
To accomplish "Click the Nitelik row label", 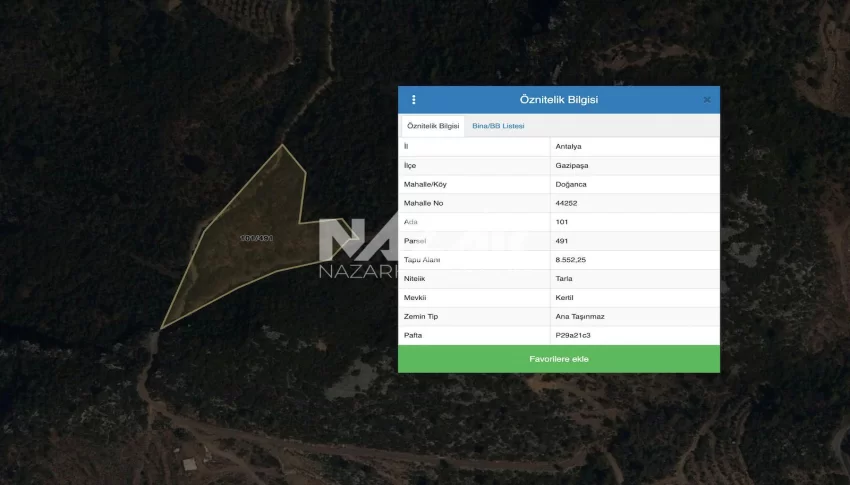I will [x=414, y=279].
